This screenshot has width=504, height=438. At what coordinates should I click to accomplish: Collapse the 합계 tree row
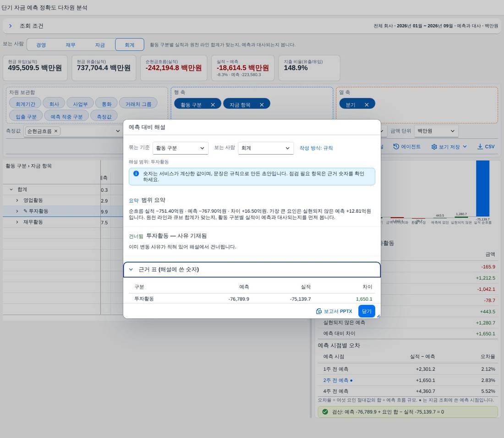11,189
